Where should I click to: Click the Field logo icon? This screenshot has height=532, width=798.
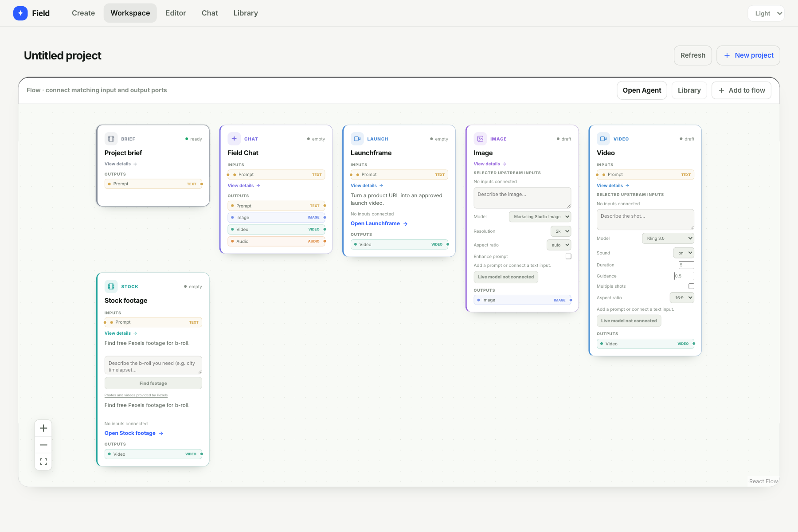[20, 13]
